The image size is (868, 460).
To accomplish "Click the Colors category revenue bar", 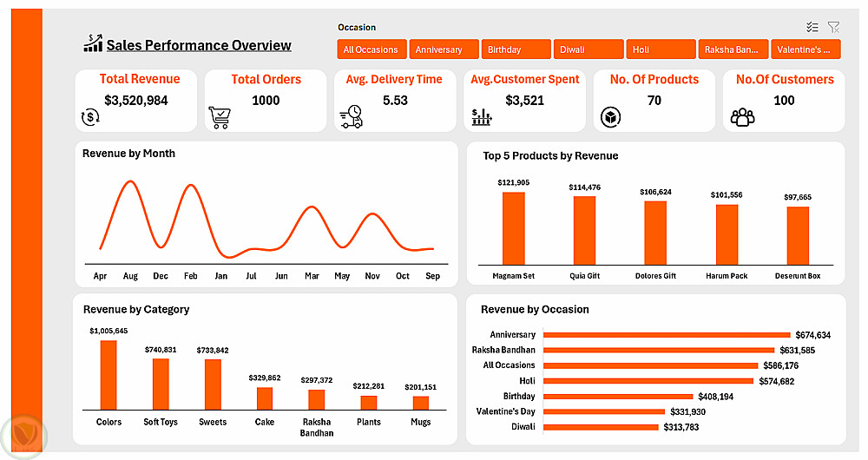I will click(x=108, y=375).
